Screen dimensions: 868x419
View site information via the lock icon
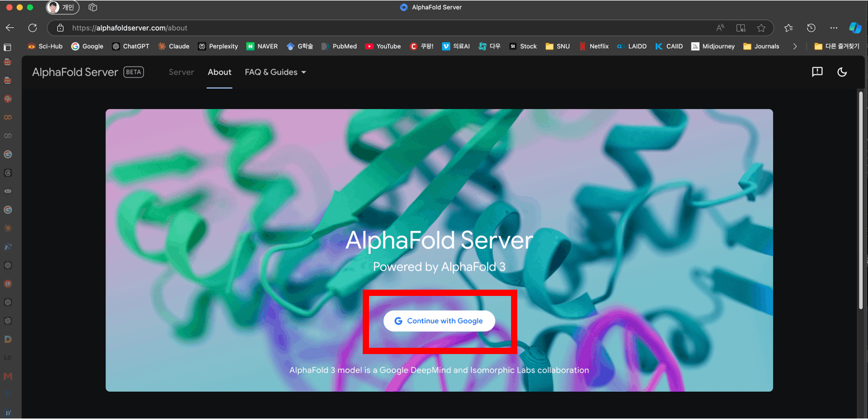[x=60, y=28]
